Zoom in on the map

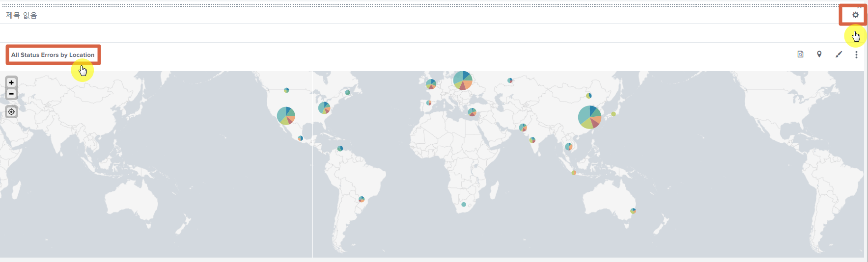click(11, 82)
